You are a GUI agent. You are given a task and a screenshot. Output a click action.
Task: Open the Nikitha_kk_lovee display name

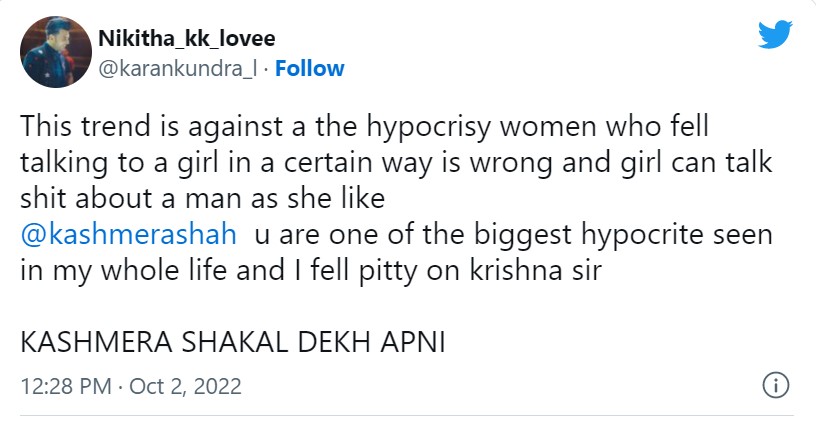[x=187, y=39]
